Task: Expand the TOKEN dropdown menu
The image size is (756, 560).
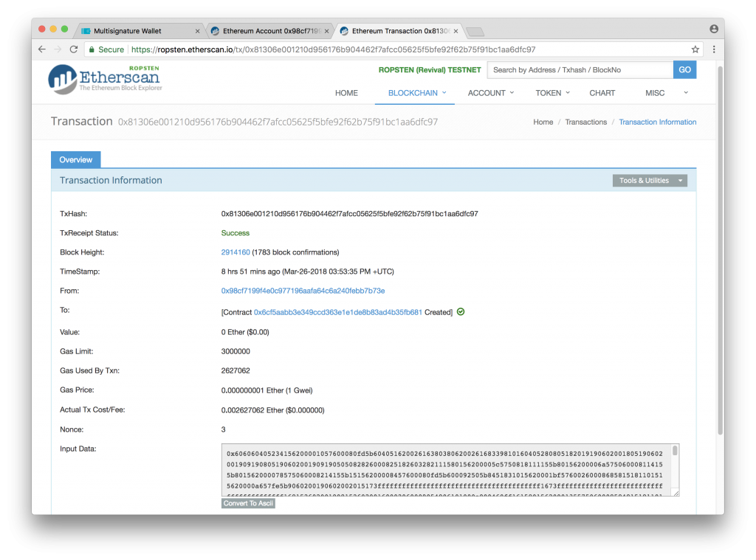Action: [x=552, y=93]
